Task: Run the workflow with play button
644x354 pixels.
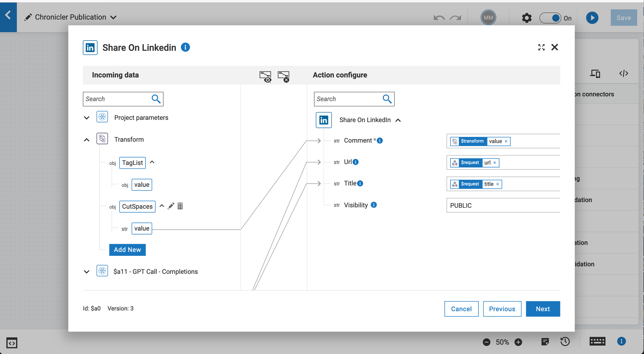Action: (592, 18)
